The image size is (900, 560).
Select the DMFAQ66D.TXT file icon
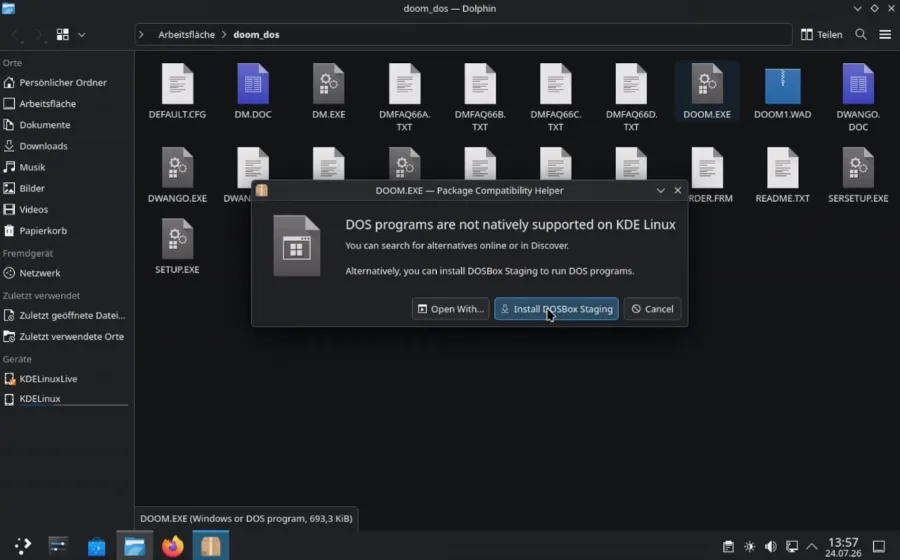[631, 84]
